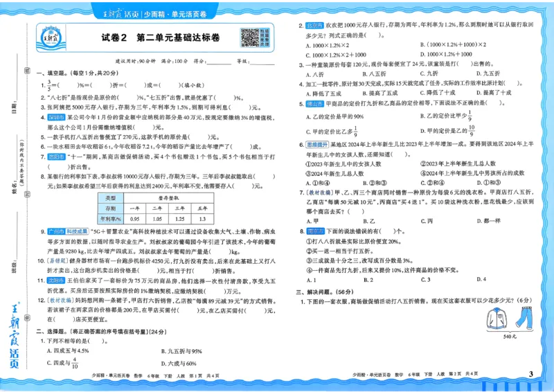
Task: Select option B. 八五折
Action: coord(374,74)
